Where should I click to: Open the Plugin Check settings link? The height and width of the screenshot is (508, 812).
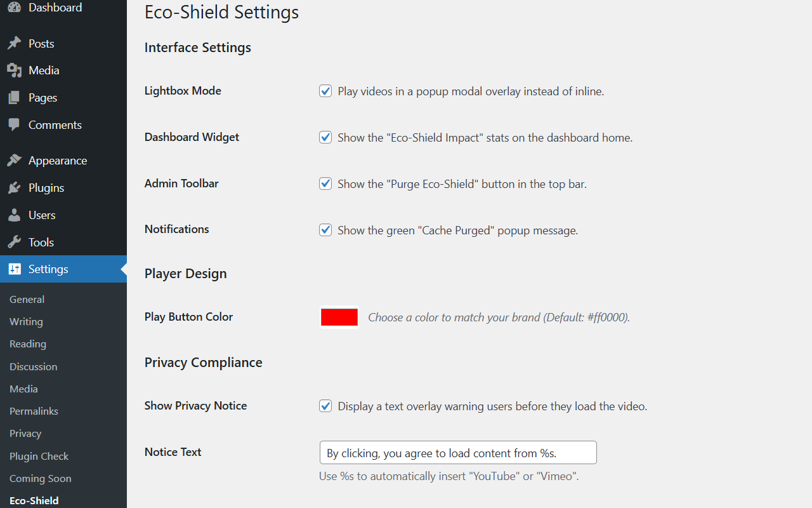(x=39, y=456)
